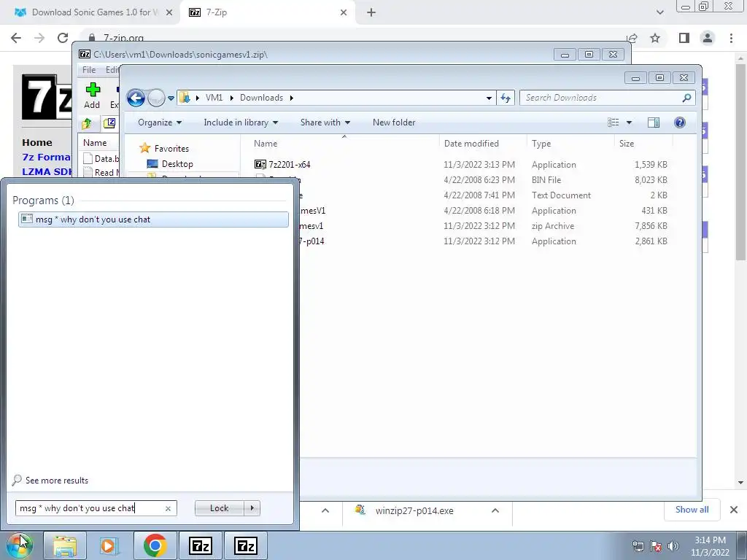Viewport: 747px width, 560px height.
Task: Go up one folder in 7-Zip
Action: [x=87, y=124]
